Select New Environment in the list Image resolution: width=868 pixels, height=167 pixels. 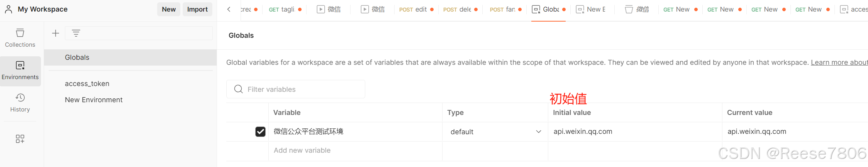93,100
